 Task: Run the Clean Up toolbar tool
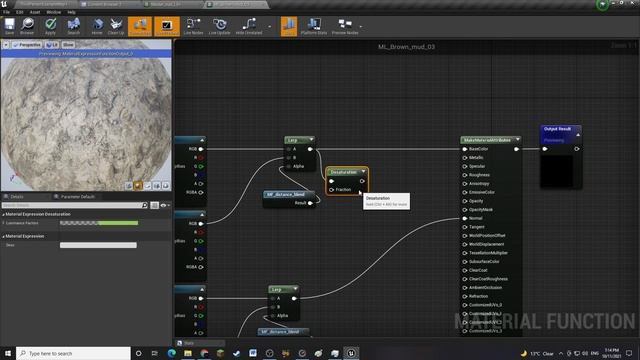coord(116,26)
